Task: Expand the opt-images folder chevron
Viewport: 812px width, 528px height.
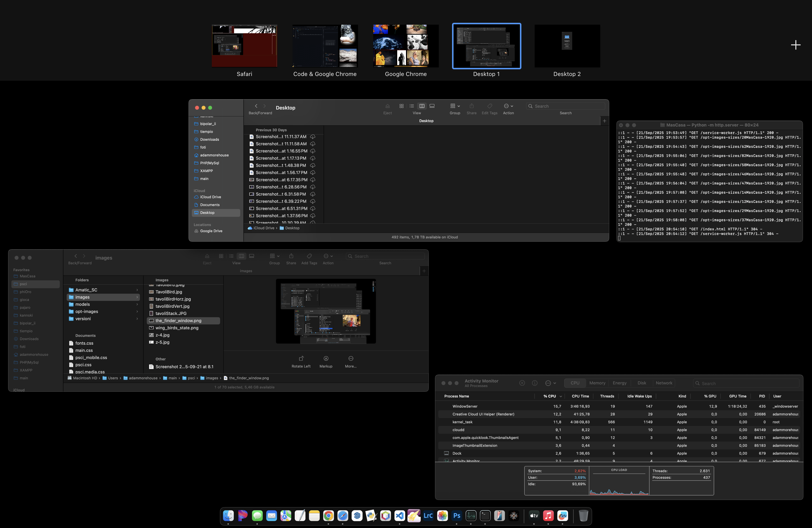Action: click(137, 312)
